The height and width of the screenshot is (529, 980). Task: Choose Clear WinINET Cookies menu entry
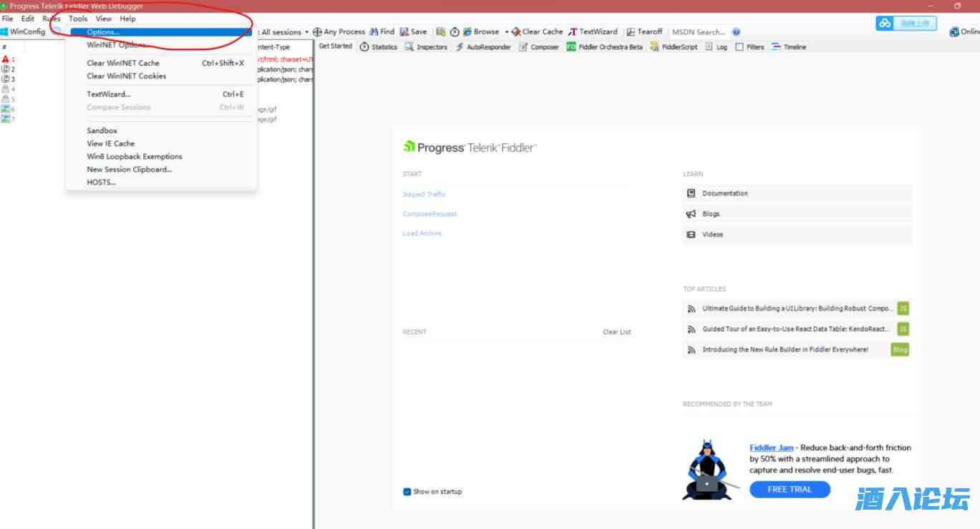[x=161, y=76]
